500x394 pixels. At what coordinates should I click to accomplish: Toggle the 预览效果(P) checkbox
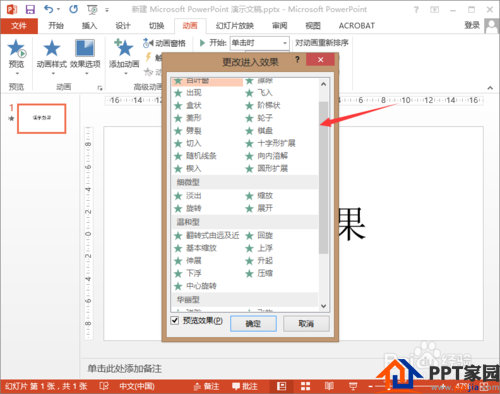[x=175, y=321]
